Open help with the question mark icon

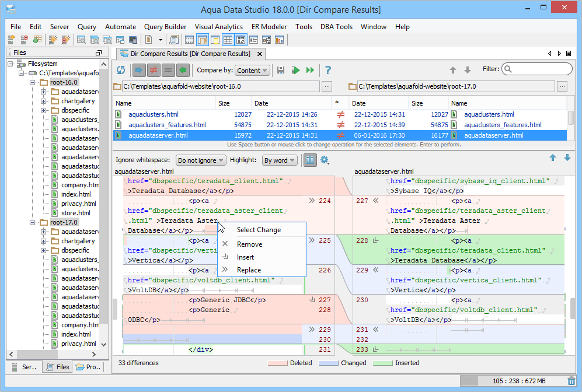pos(328,70)
